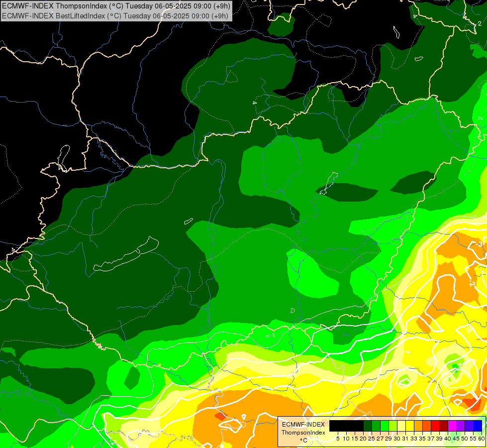Click the blue 55–60 legend swatch
Screen dimensions: 487x448
tap(478, 426)
